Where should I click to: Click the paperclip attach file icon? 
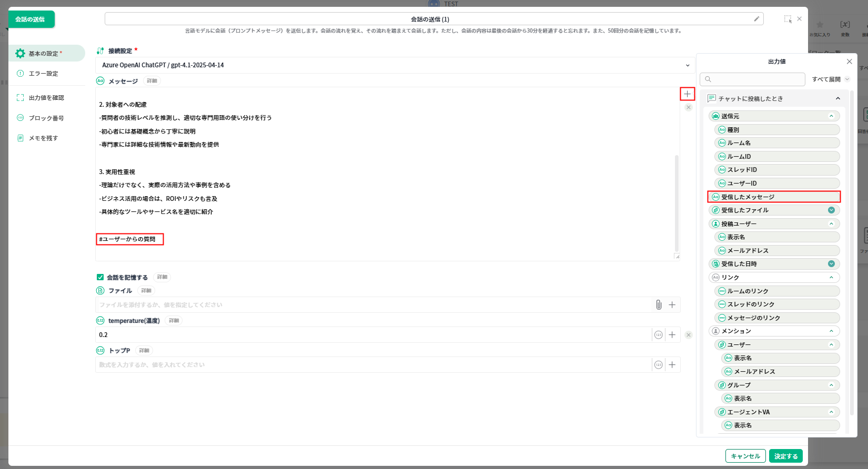click(659, 305)
